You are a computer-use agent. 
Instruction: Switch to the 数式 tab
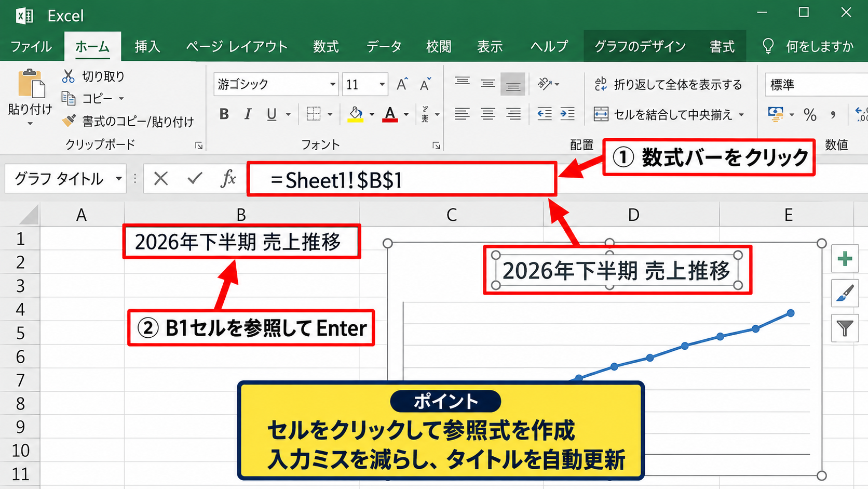326,46
